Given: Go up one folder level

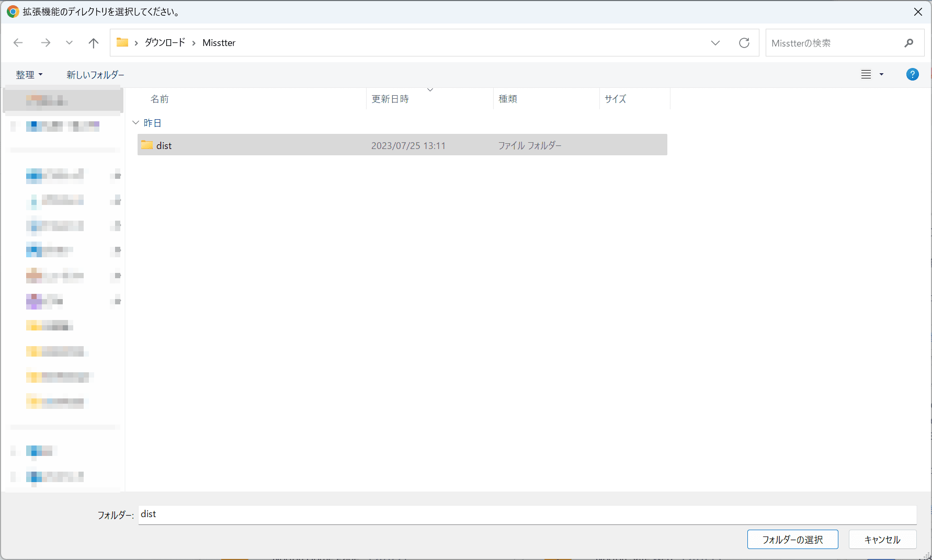Looking at the screenshot, I should click(93, 42).
